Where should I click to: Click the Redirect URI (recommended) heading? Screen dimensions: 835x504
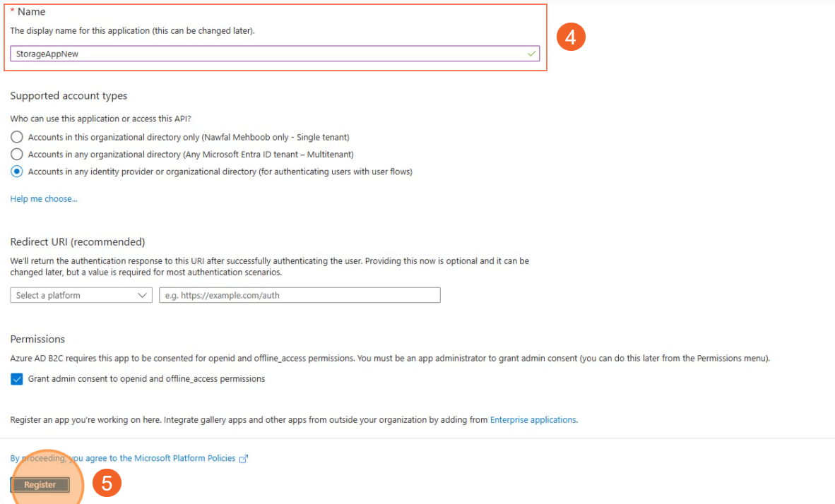point(78,242)
